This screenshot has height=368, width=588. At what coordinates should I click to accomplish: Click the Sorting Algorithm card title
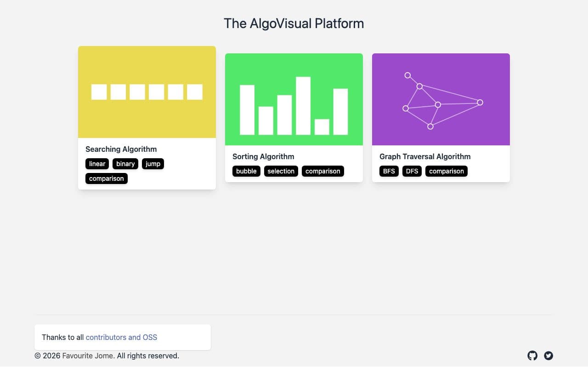(263, 156)
